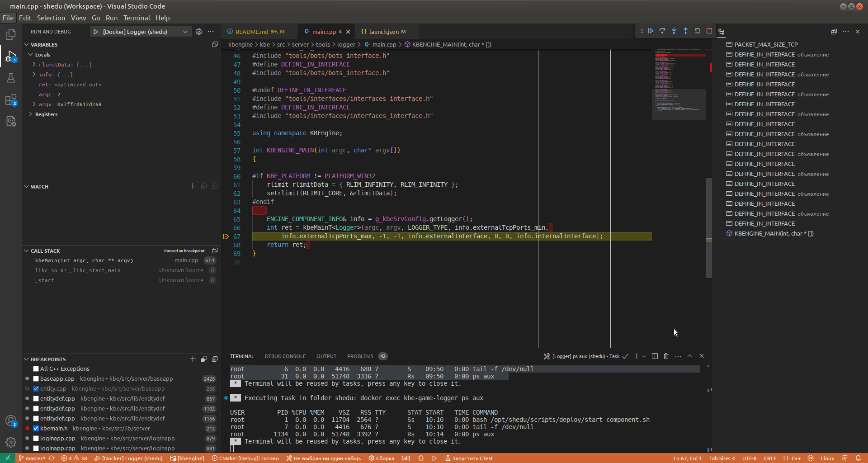The width and height of the screenshot is (868, 463).
Task: Open the debug configuration dropdown
Action: pyautogui.click(x=185, y=32)
